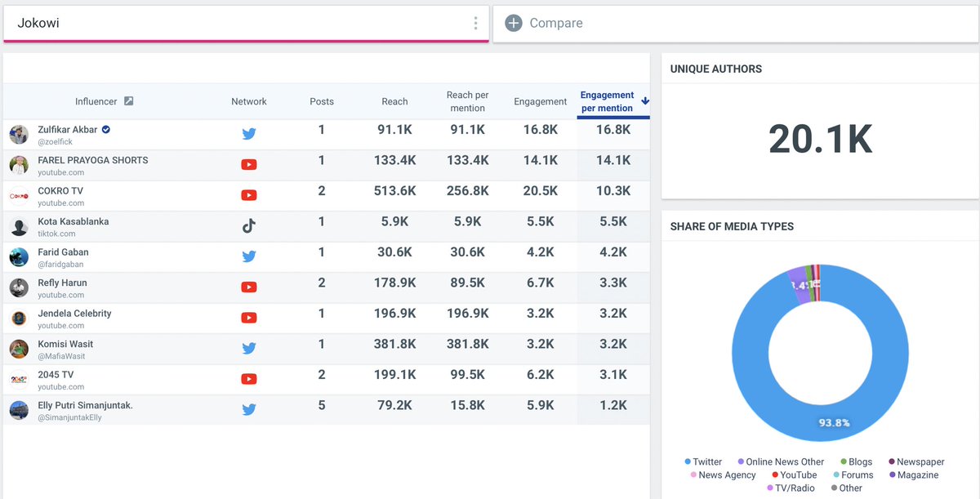Click the 20.1K unique authors value
Screen dimensions: 980x499
[821, 140]
